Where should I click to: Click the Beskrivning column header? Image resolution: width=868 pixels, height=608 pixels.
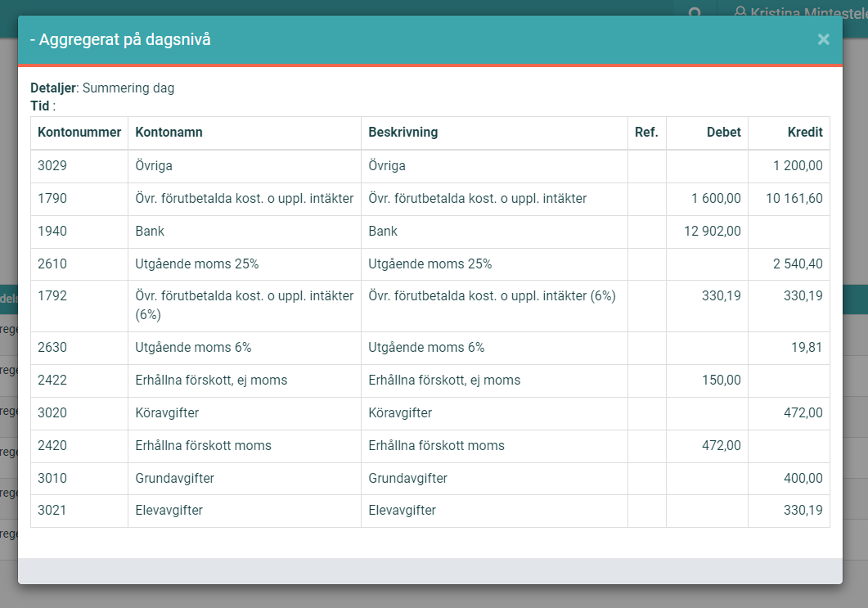403,133
